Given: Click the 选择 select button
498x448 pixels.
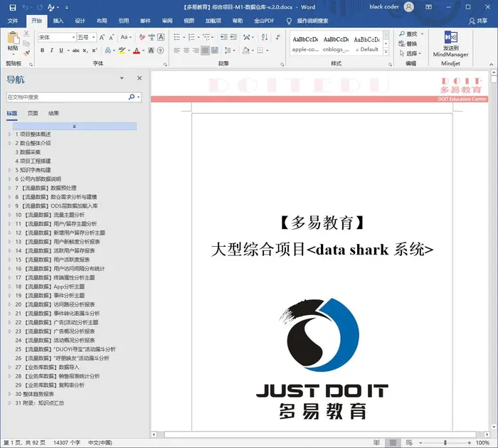Looking at the screenshot, I should [410, 53].
